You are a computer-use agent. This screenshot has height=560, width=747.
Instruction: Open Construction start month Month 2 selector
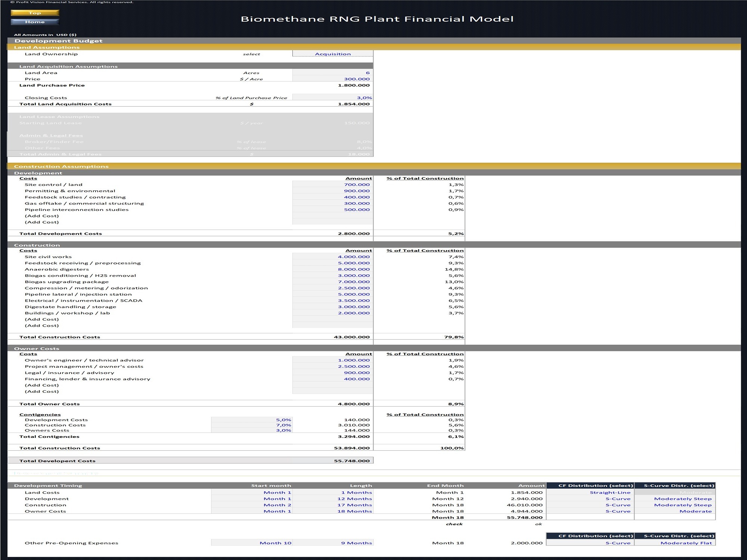(252, 505)
